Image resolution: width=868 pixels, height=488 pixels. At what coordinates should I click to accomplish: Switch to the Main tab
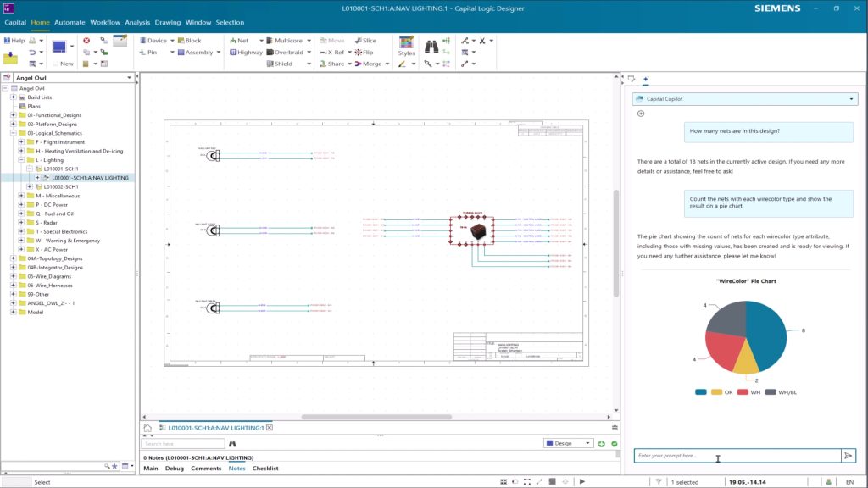151,469
